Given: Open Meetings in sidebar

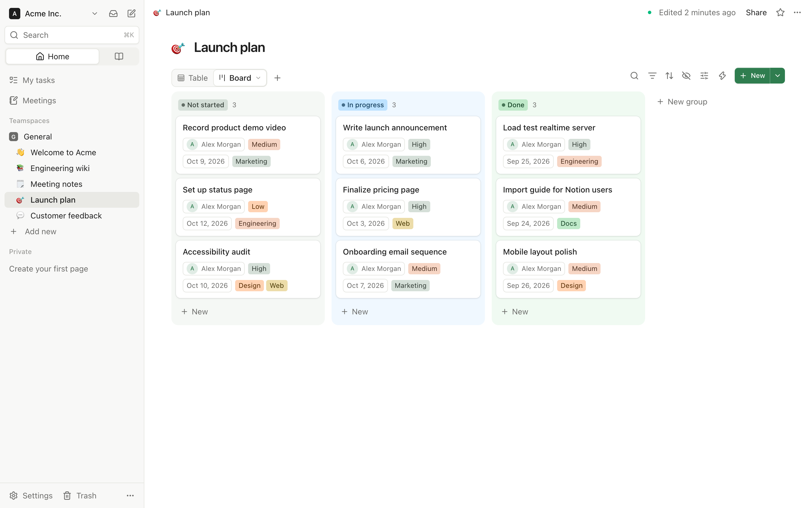Looking at the screenshot, I should 72,100.
